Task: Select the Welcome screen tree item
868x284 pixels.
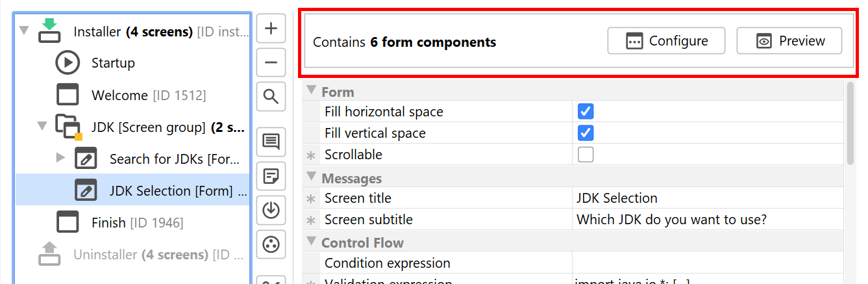Action: (119, 96)
